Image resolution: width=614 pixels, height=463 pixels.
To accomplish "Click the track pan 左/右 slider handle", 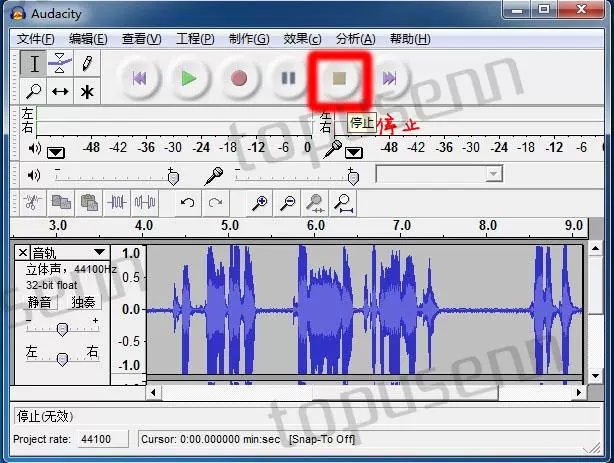I will click(62, 359).
